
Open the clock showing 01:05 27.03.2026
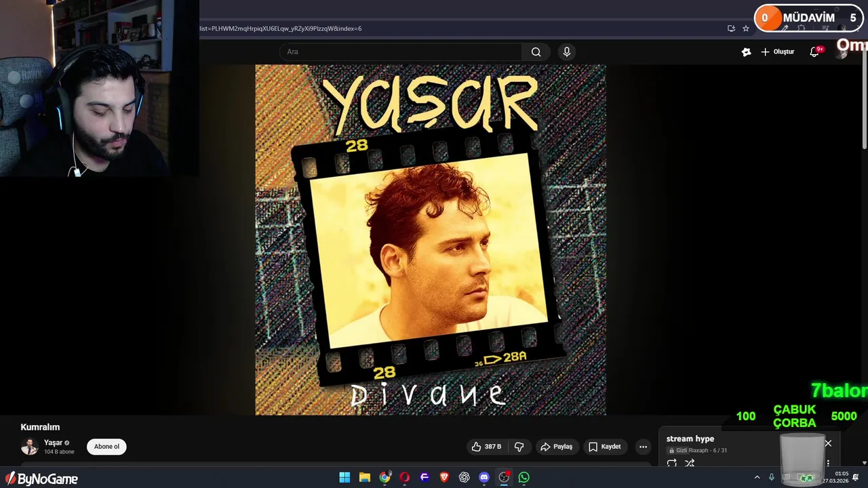pyautogui.click(x=835, y=477)
